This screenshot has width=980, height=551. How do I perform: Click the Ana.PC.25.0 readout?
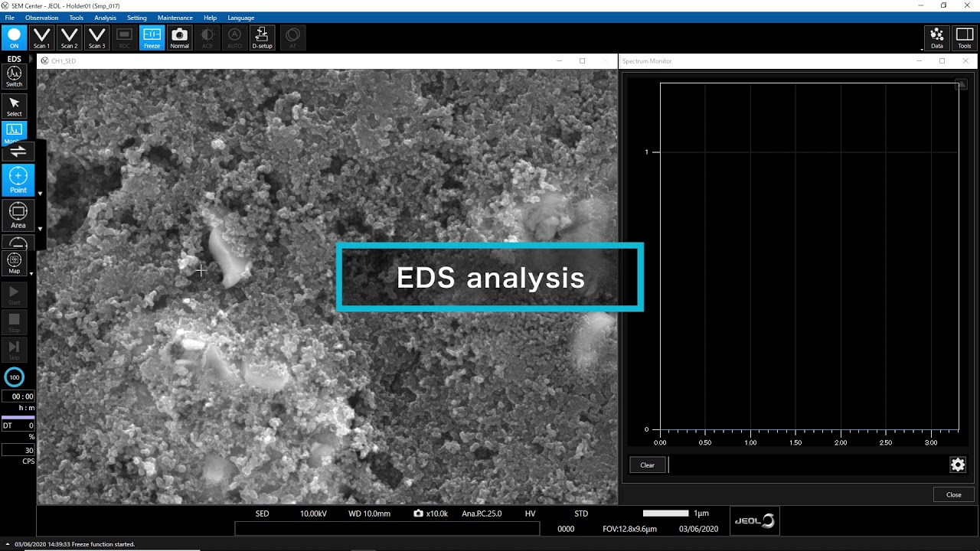tap(482, 514)
